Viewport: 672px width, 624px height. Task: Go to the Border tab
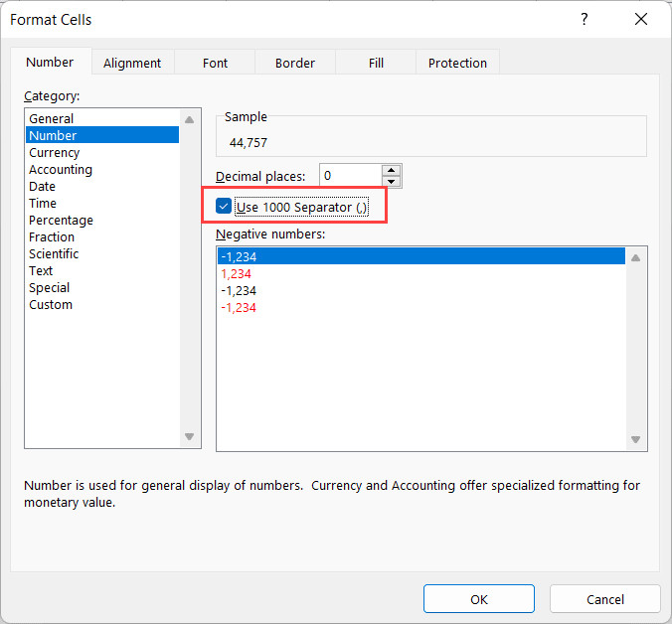294,63
